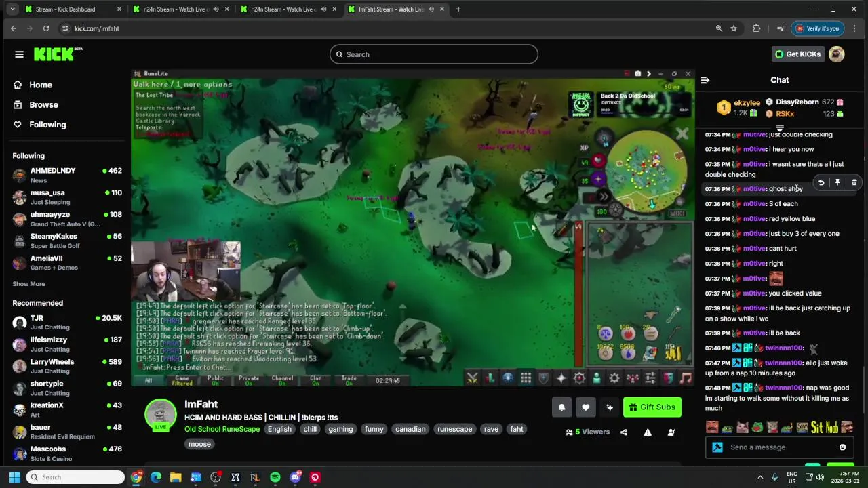
Task: Click the Send a message field
Action: click(x=779, y=447)
